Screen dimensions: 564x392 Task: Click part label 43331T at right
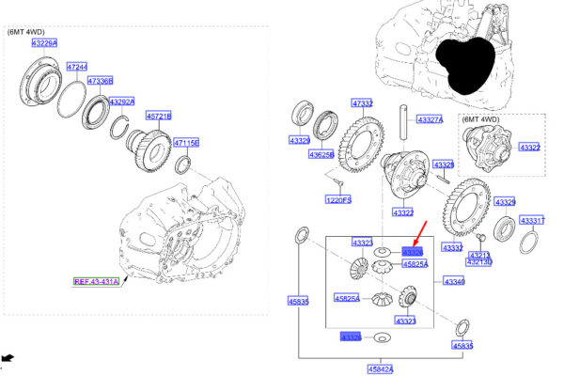532,220
